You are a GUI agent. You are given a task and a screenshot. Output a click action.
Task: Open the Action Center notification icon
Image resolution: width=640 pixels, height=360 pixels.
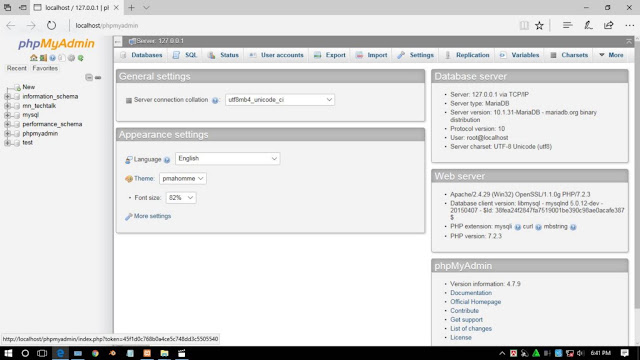click(624, 353)
